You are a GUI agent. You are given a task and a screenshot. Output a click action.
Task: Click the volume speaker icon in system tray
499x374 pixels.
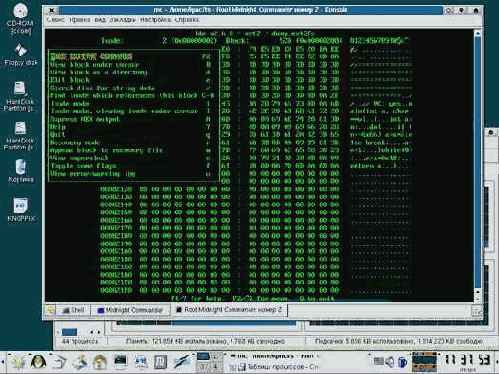[x=389, y=361]
